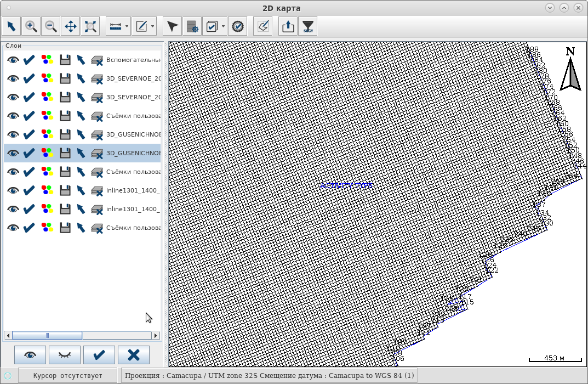Save the bottommost Съёмки пользова layer
The image size is (588, 384).
point(65,228)
